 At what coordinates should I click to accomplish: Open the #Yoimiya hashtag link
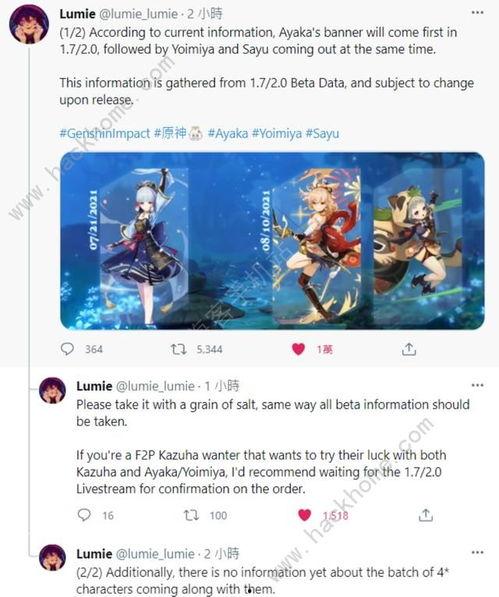click(x=277, y=134)
